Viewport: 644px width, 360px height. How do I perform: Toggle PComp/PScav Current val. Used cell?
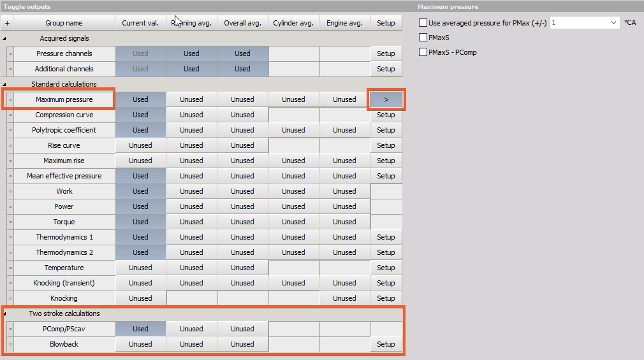click(140, 329)
